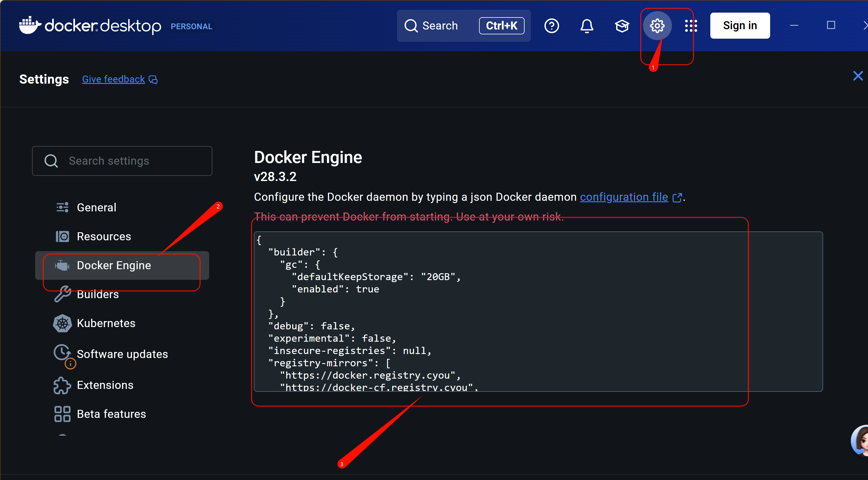Click the Resources disk icon
This screenshot has width=868, height=480.
point(62,236)
